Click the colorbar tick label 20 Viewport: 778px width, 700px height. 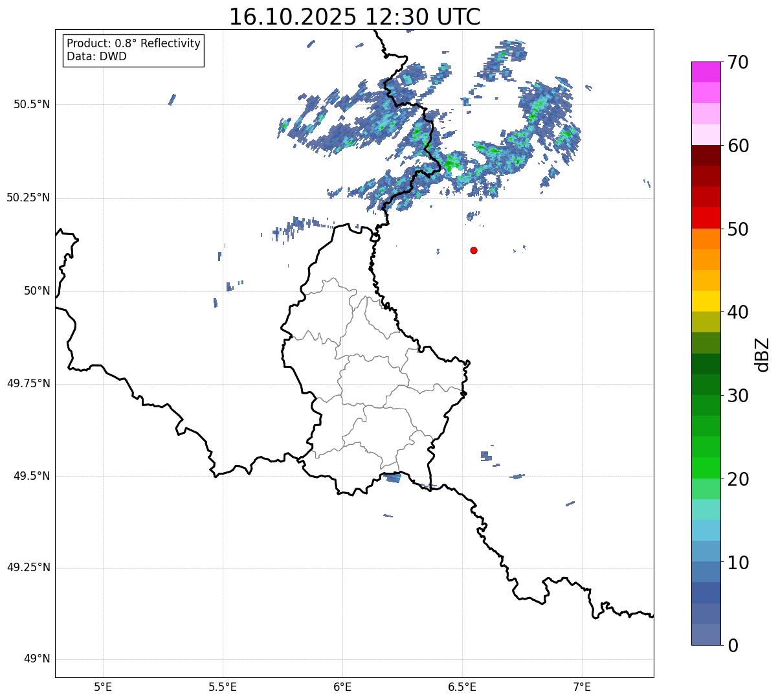pos(738,479)
